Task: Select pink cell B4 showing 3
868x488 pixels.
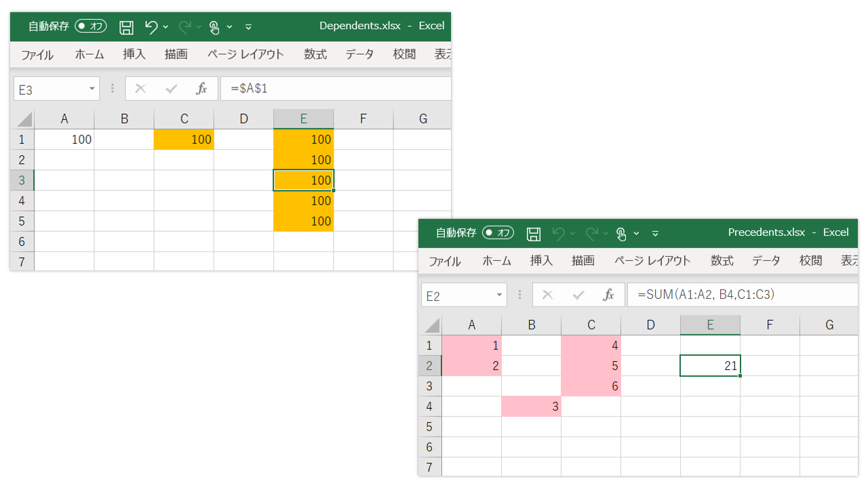Action: [x=532, y=407]
